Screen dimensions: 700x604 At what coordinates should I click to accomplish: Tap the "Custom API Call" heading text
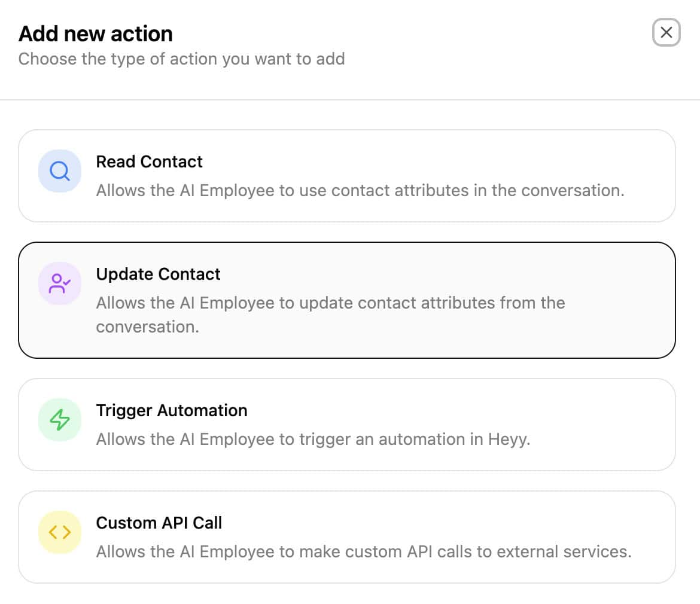coord(159,523)
